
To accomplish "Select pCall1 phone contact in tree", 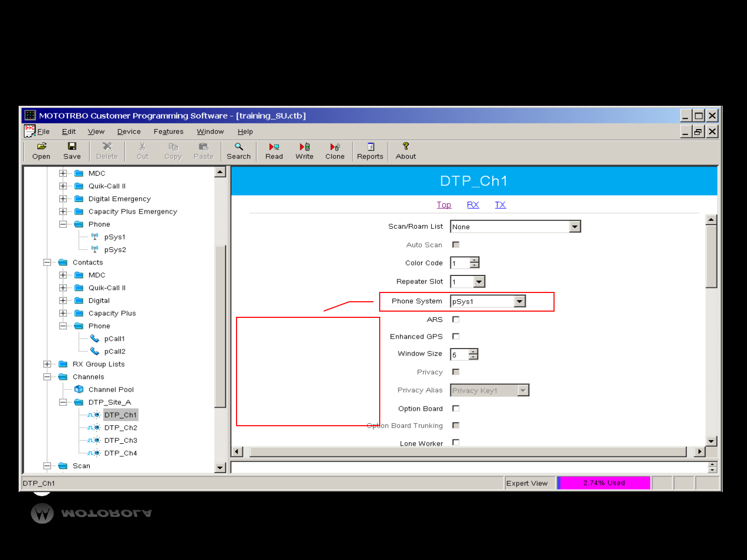I will click(115, 339).
